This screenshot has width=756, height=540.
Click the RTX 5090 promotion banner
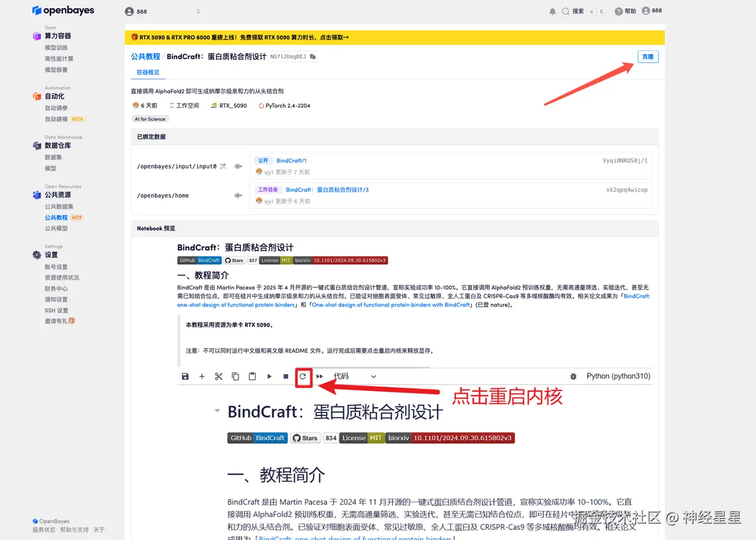coord(395,37)
